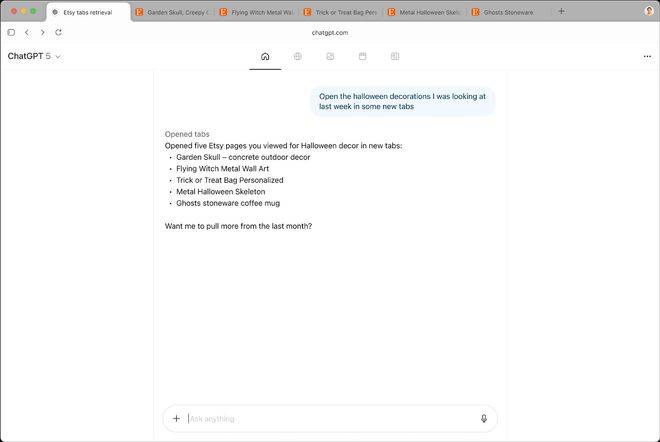
Task: Click the chatgpt.com address bar
Action: click(329, 32)
